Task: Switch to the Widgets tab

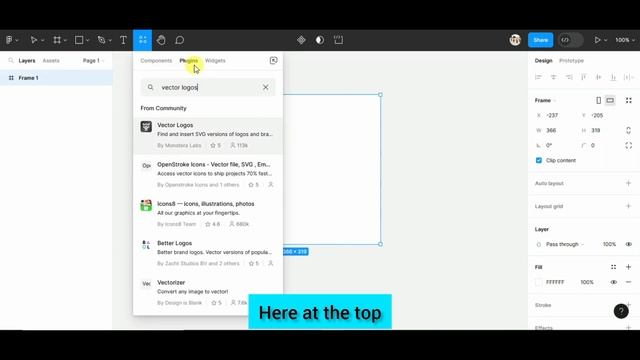Action: pos(215,60)
